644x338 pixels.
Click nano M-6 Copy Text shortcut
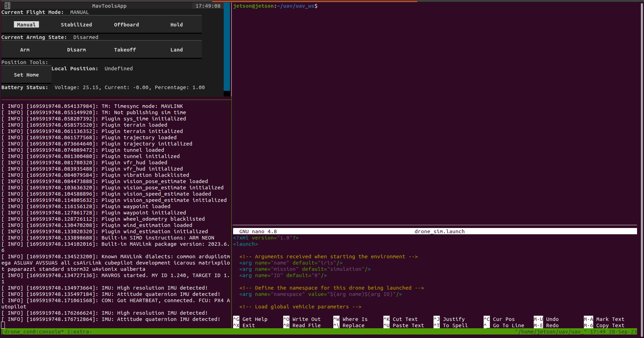click(604, 325)
